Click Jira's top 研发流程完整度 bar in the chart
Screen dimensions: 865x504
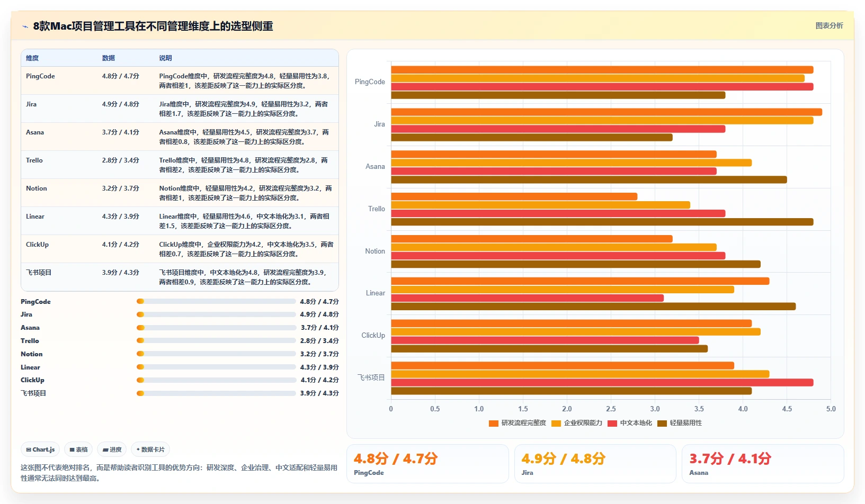pyautogui.click(x=607, y=112)
